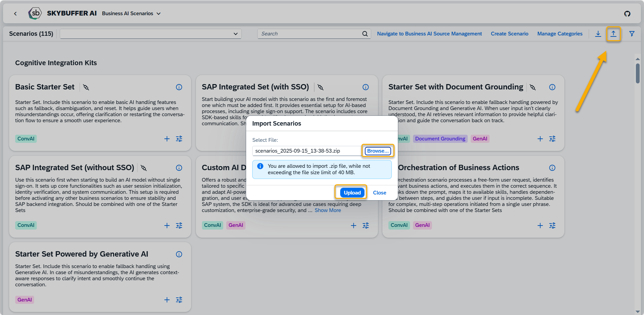Open settings for Orchestration of Business Actions
Image resolution: width=644 pixels, height=315 pixels.
point(552,226)
